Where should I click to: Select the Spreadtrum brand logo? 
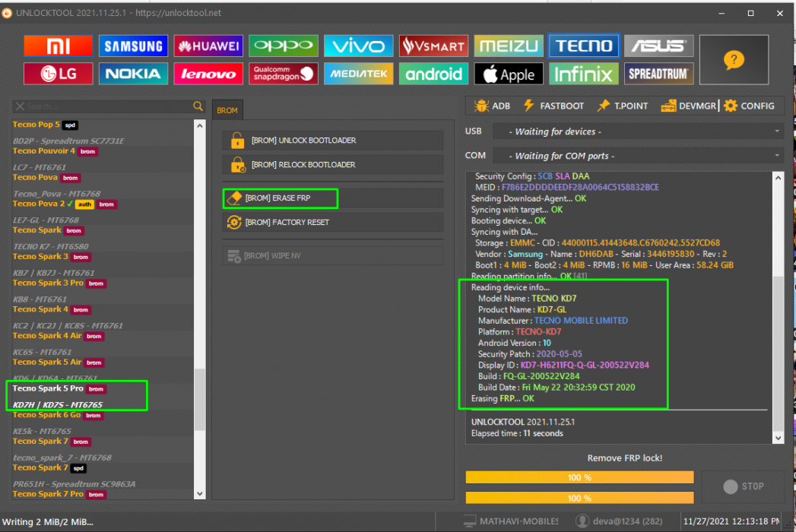click(658, 74)
